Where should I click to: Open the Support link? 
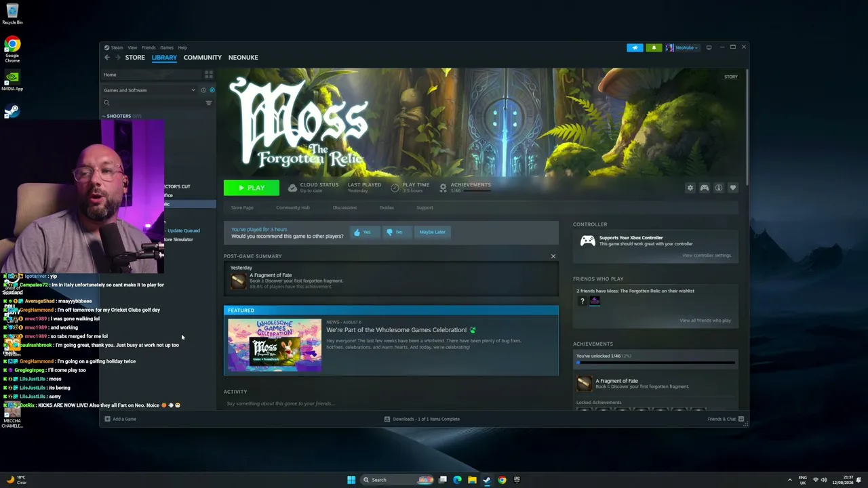coord(425,207)
